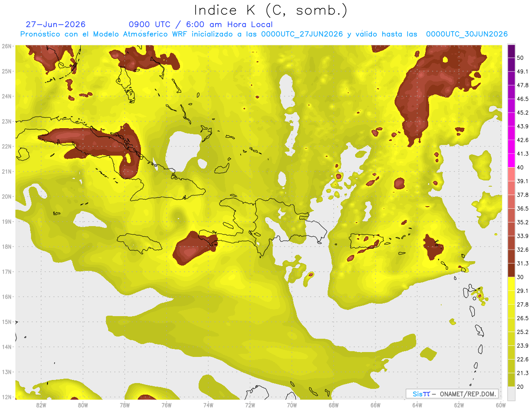
Task: Click the "72W" longitude label
Action: 250,405
